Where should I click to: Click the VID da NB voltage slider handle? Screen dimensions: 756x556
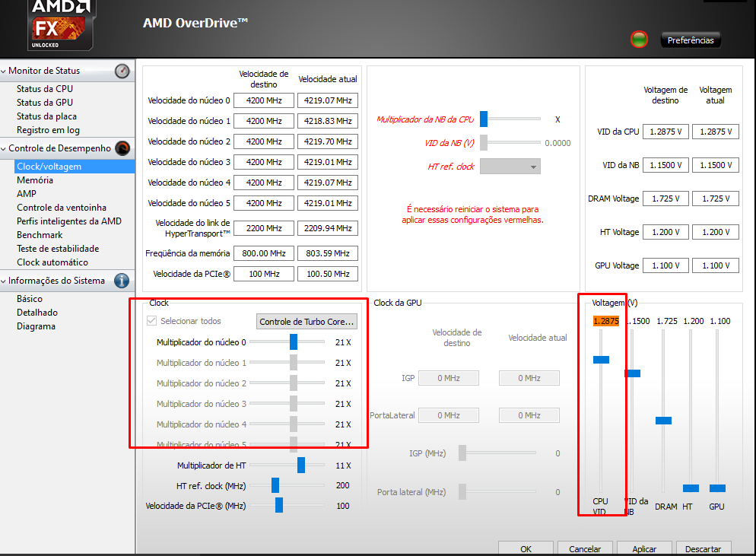click(633, 373)
